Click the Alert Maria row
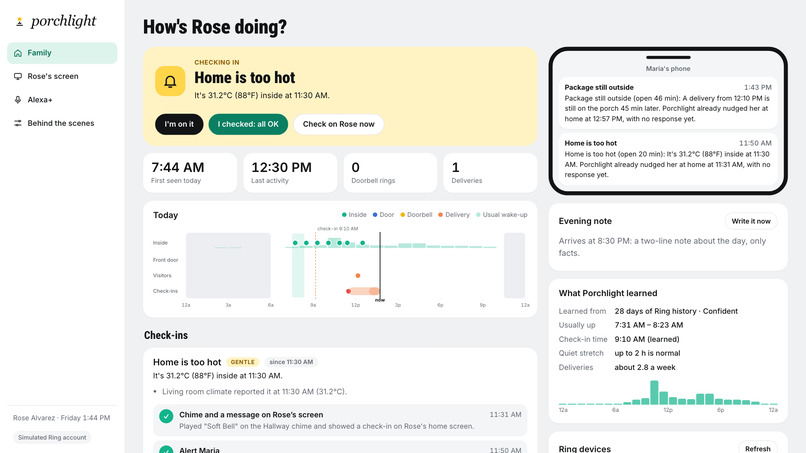The height and width of the screenshot is (453, 806). (x=340, y=447)
